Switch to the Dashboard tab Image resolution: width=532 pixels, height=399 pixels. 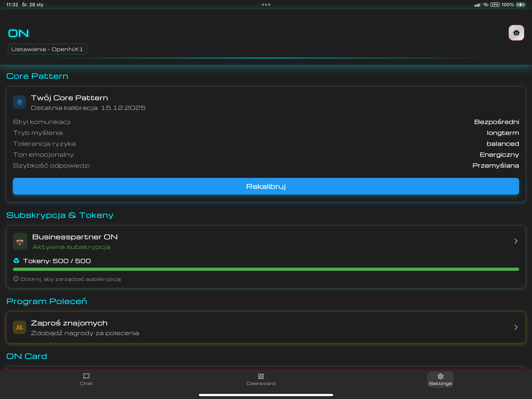(x=261, y=380)
